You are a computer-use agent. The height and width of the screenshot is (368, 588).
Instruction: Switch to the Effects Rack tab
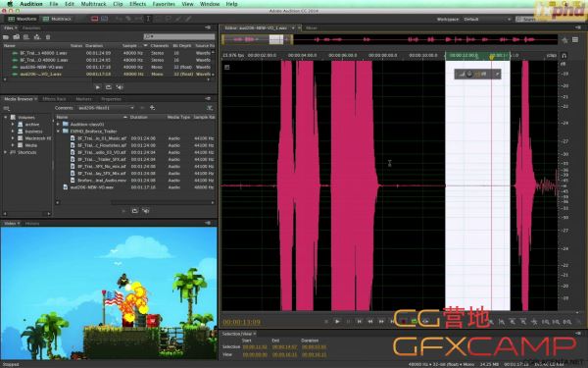tap(54, 99)
